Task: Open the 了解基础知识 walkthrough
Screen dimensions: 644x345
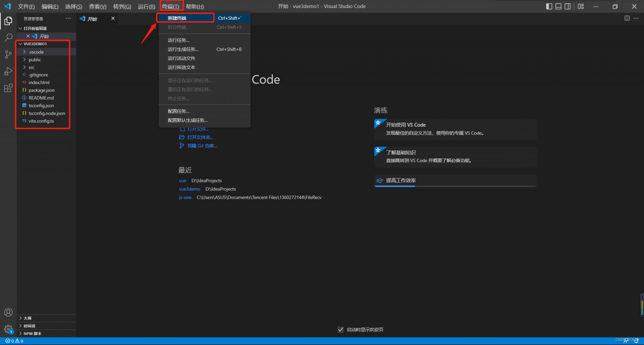Action: tap(455, 157)
